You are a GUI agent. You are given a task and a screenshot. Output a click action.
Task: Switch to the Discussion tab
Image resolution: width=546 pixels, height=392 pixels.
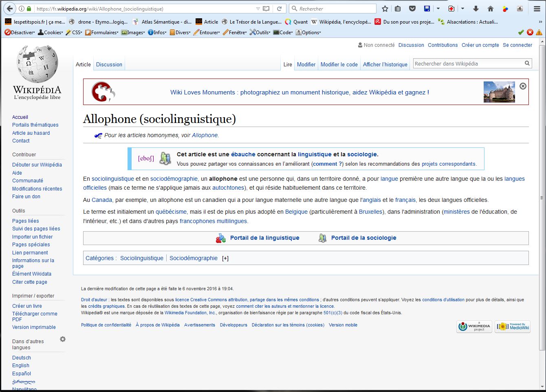point(109,64)
